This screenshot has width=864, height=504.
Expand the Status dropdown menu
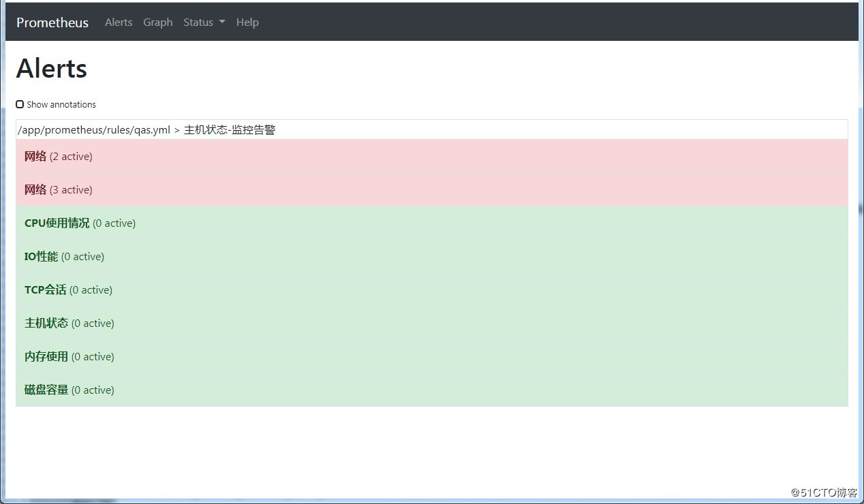point(204,22)
